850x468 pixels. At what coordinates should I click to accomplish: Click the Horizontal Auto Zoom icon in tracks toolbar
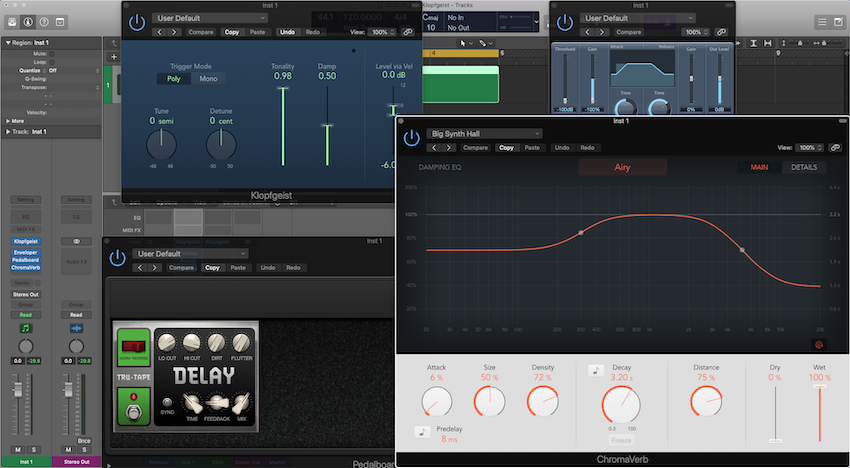tap(768, 43)
